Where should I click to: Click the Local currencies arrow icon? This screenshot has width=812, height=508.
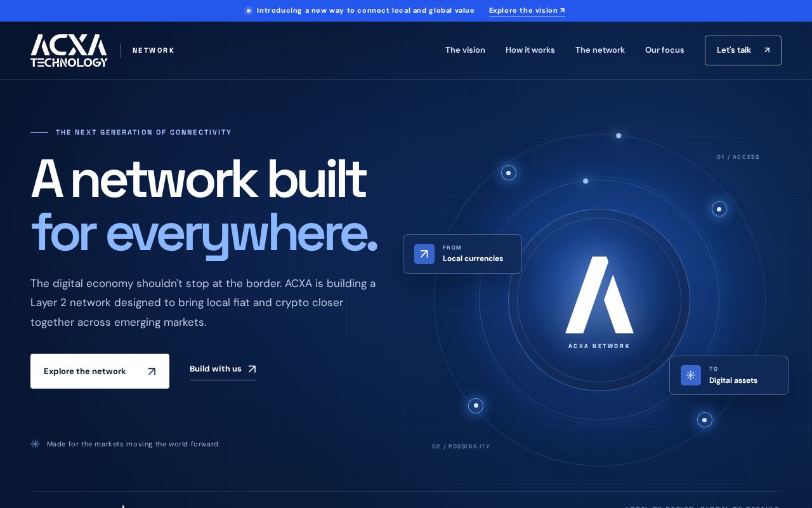pyautogui.click(x=424, y=254)
